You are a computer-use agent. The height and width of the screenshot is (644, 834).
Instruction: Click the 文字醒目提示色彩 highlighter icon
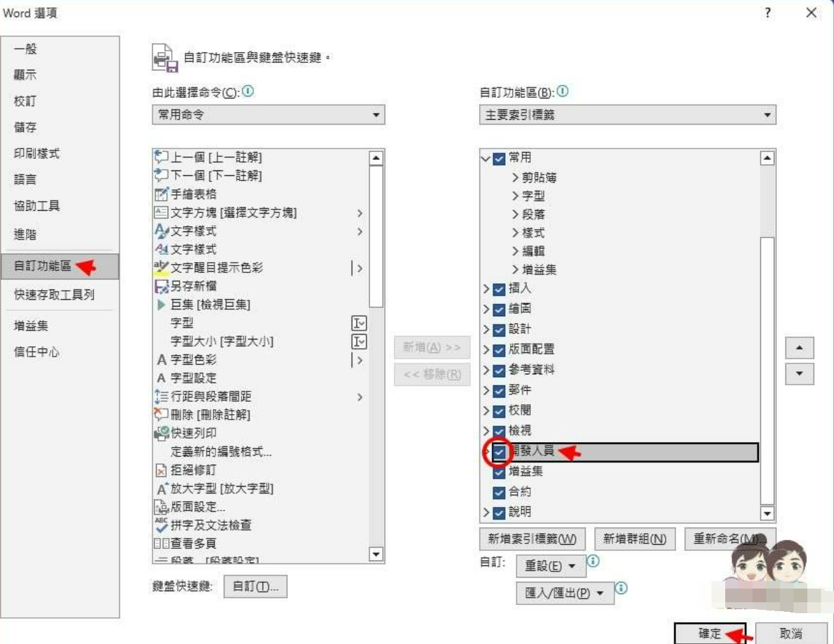click(x=161, y=268)
